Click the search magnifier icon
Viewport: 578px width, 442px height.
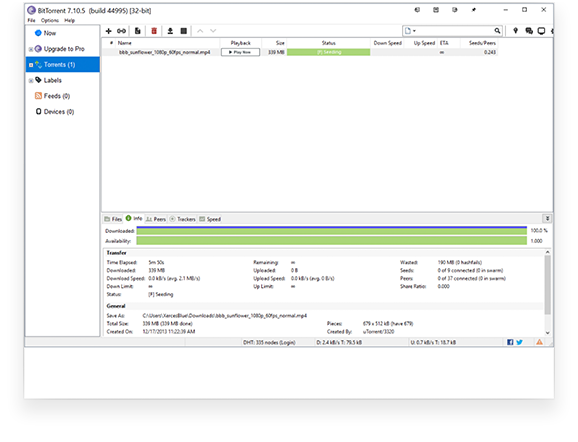497,31
